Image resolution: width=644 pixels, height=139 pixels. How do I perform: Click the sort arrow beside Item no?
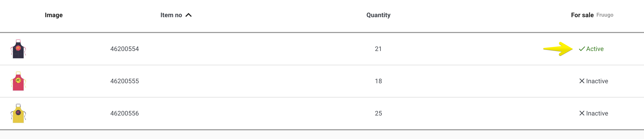click(188, 15)
